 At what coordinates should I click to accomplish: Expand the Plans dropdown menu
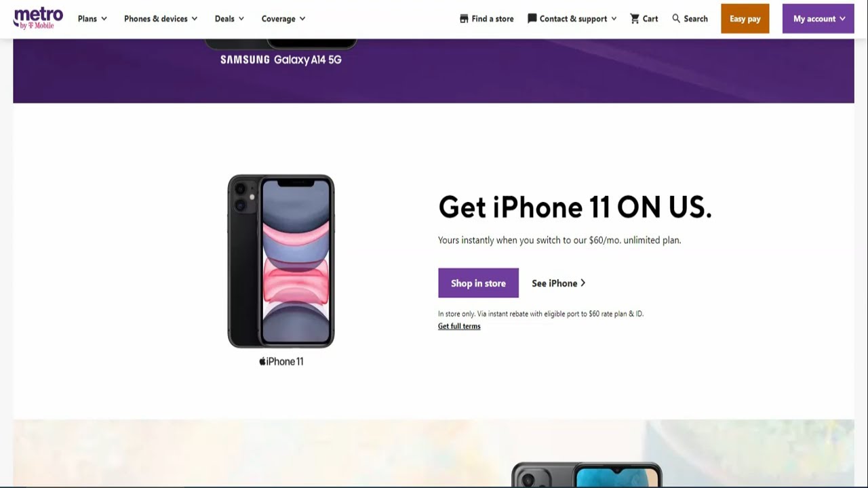[92, 19]
